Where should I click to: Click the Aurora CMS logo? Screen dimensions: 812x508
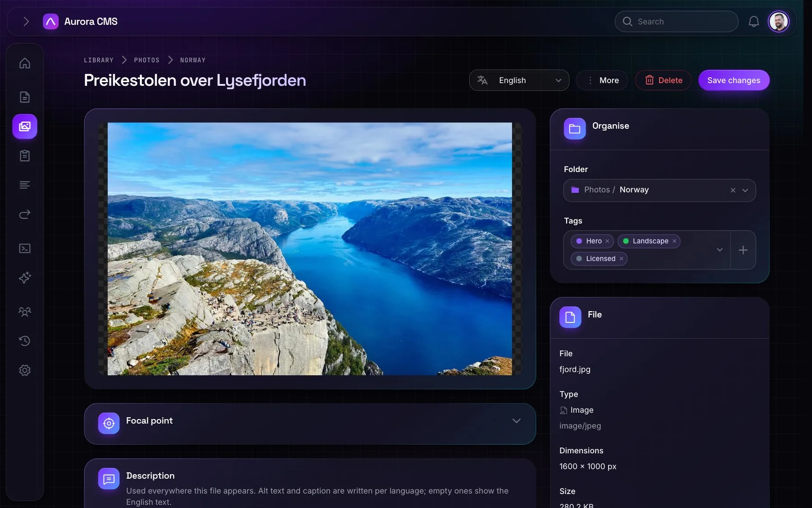pos(51,22)
